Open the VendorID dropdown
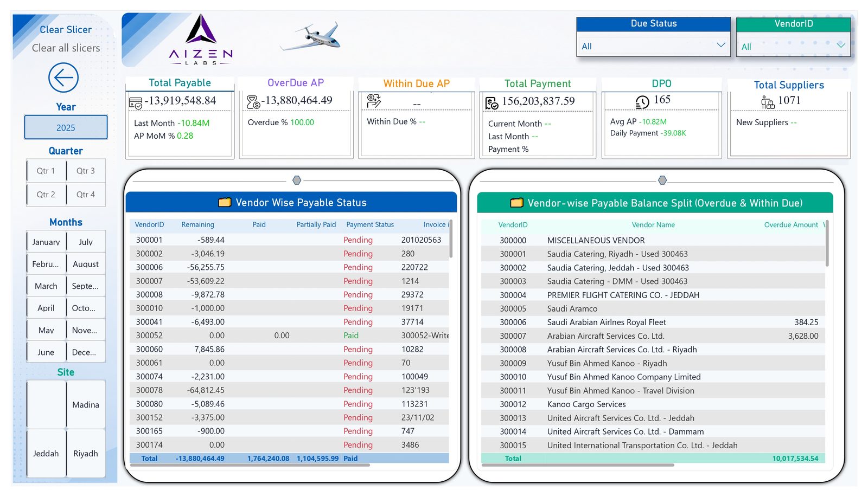868x497 pixels. click(x=793, y=47)
